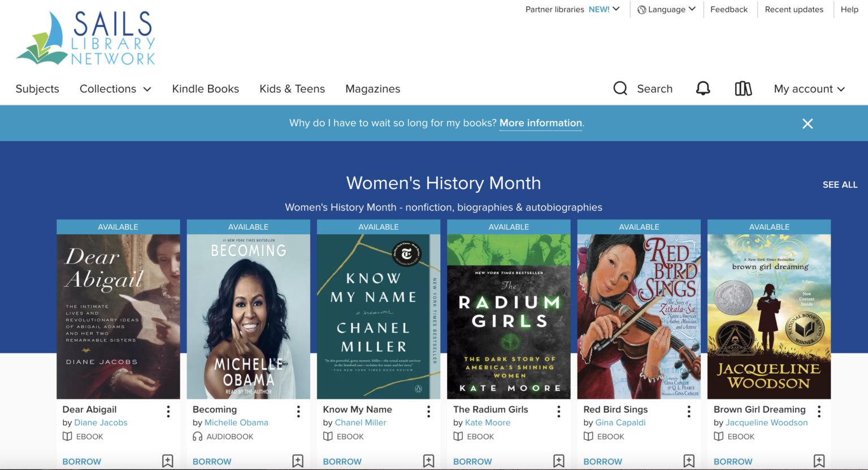This screenshot has width=868, height=470.
Task: Open the Red Bird Sings title link
Action: click(x=615, y=409)
